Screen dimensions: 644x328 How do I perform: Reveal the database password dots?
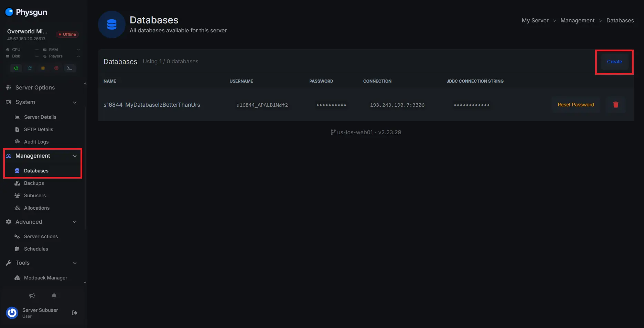point(331,105)
